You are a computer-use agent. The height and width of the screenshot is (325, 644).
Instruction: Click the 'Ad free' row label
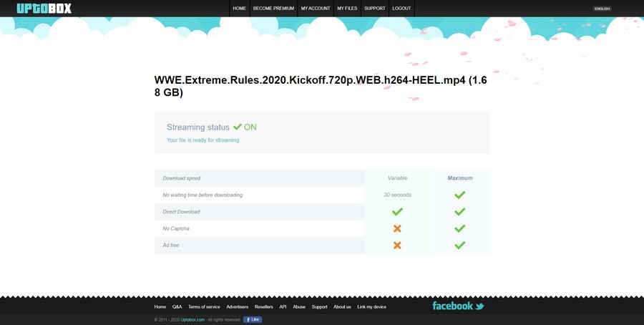171,246
